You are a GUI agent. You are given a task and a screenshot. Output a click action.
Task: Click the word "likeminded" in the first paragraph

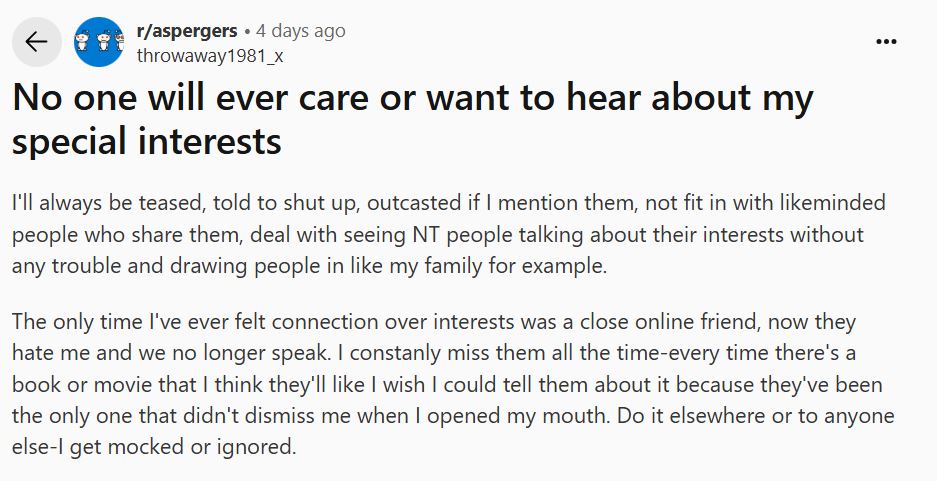[832, 203]
